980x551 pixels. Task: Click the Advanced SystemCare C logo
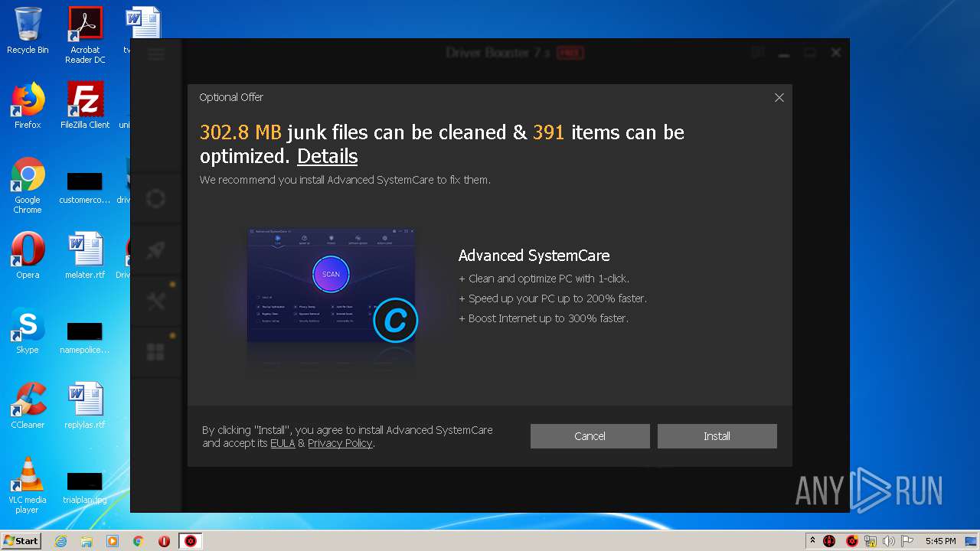pos(395,320)
